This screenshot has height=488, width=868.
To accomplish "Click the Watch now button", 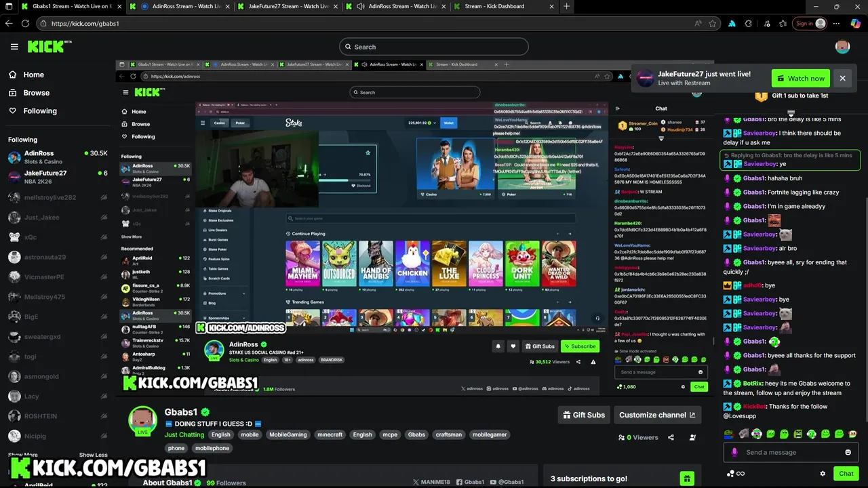I will 800,78.
